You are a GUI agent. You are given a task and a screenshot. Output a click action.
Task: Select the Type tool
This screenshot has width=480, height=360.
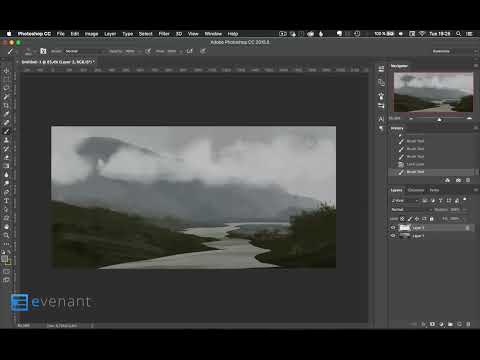(6, 201)
